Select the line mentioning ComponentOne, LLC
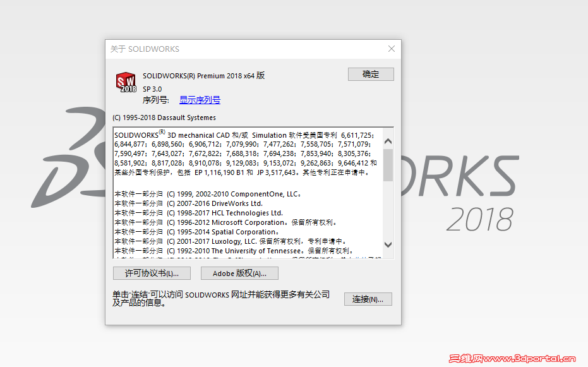The width and height of the screenshot is (588, 367). [208, 194]
